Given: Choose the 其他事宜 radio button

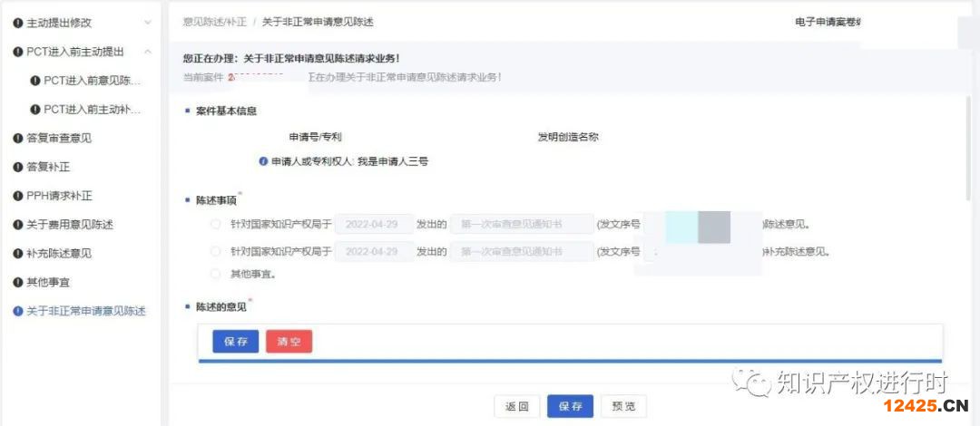Looking at the screenshot, I should coord(215,274).
